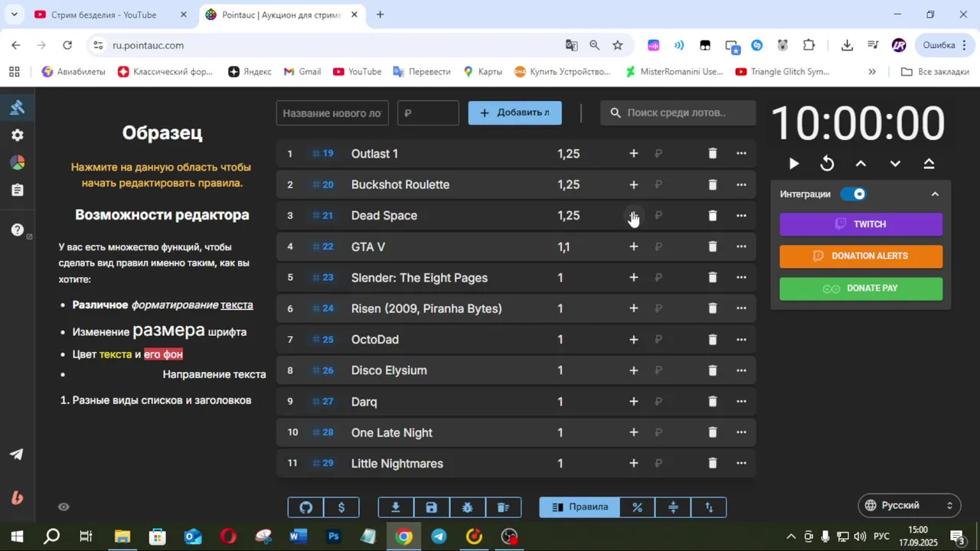Open the auction gavel sidebar icon
980x551 pixels.
point(17,107)
